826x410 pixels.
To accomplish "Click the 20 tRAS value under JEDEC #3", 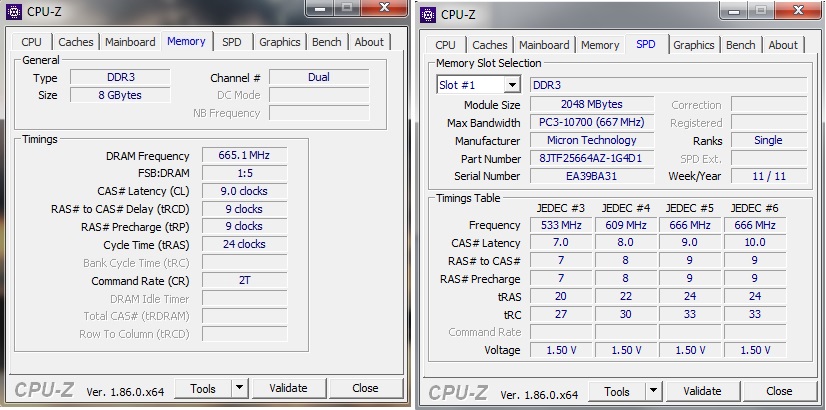I will [x=561, y=296].
